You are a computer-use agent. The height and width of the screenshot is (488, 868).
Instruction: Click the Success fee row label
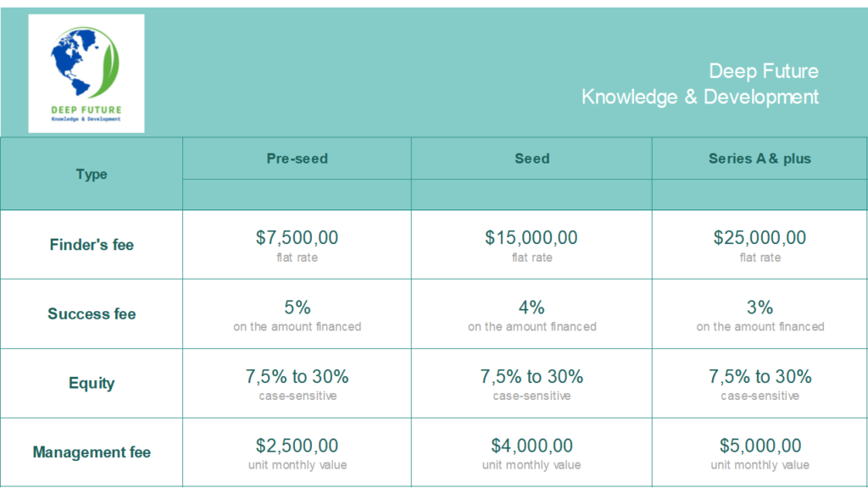92,313
